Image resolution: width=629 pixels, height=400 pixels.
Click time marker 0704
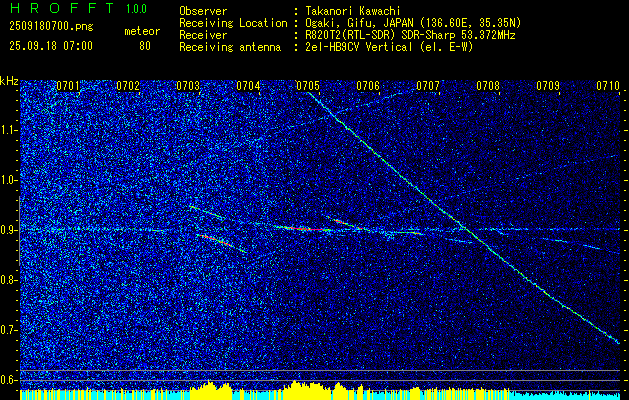248,86
